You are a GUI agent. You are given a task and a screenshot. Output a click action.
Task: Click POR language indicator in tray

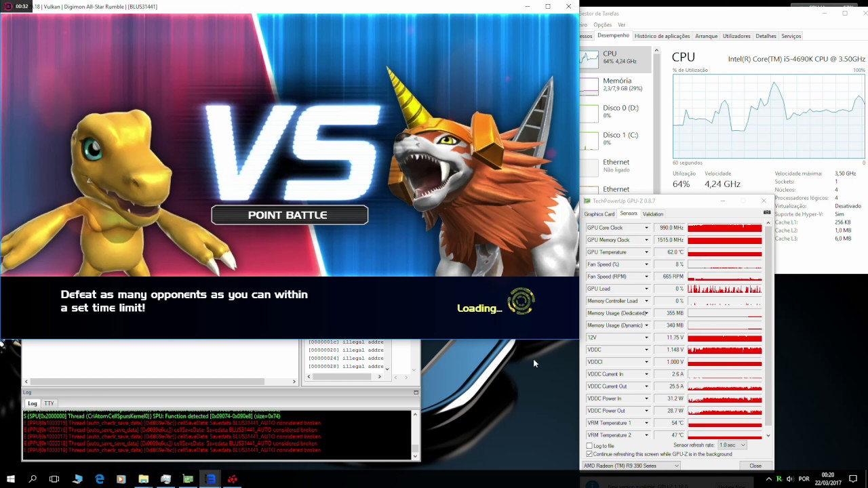804,479
